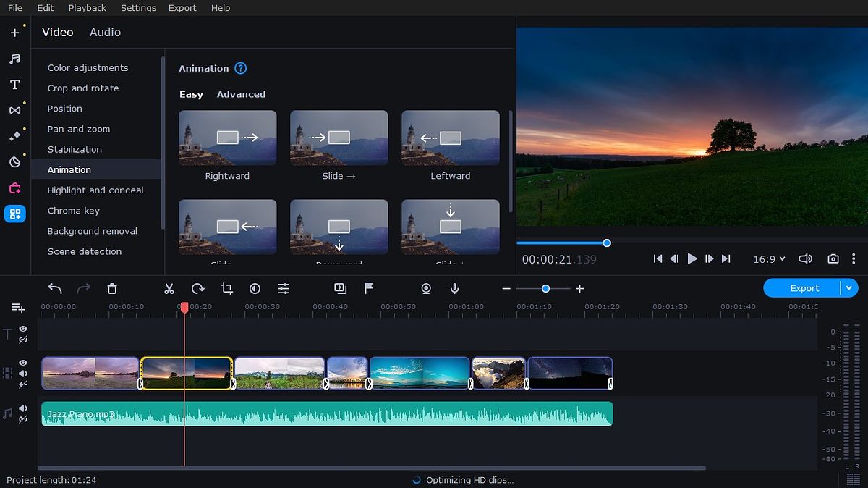Click the Leftward animation thumbnail
Image resolution: width=868 pixels, height=488 pixels.
coord(450,138)
